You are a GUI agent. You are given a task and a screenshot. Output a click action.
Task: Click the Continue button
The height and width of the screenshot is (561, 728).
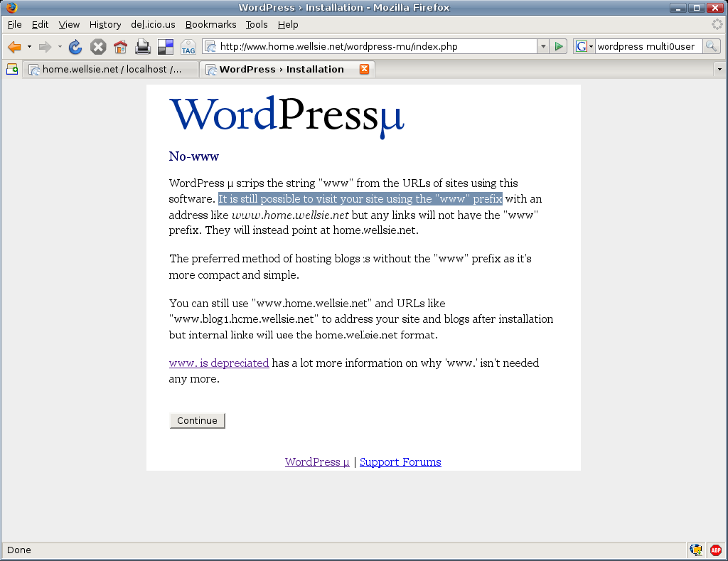197,420
